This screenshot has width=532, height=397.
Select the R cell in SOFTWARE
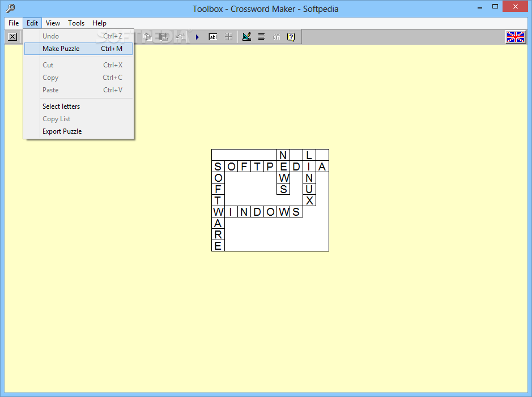pyautogui.click(x=218, y=234)
